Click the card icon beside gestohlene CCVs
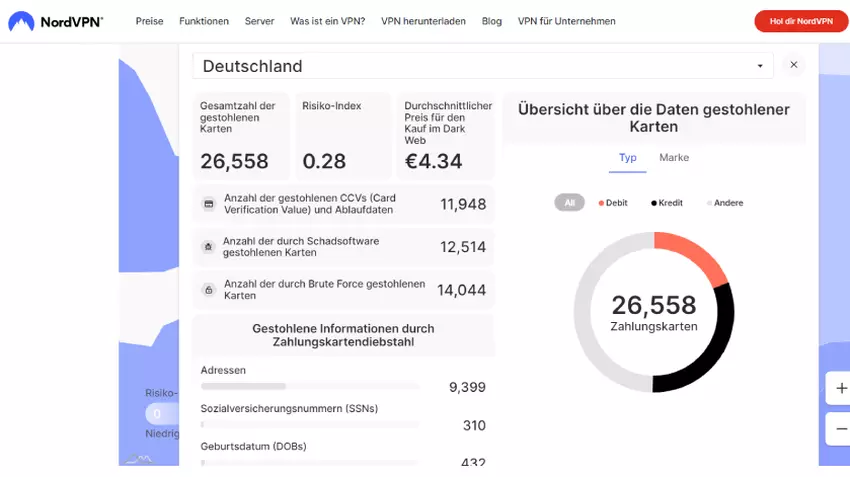The width and height of the screenshot is (850, 477). pos(209,204)
